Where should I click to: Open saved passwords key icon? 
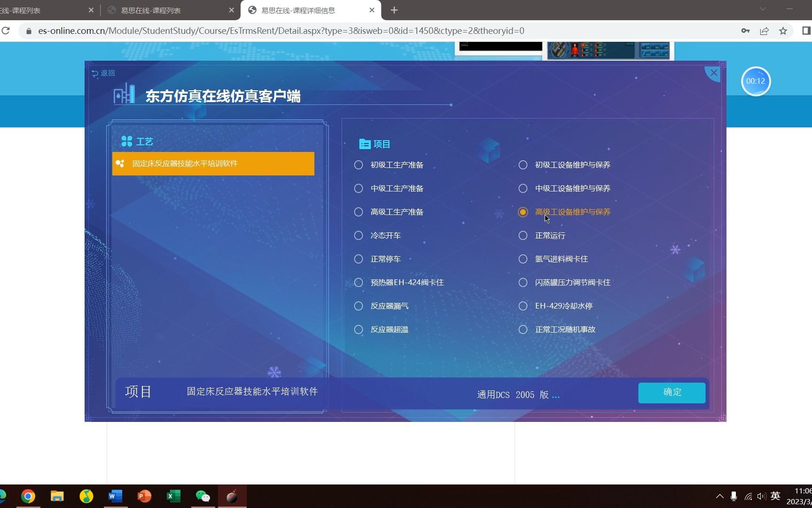click(745, 31)
